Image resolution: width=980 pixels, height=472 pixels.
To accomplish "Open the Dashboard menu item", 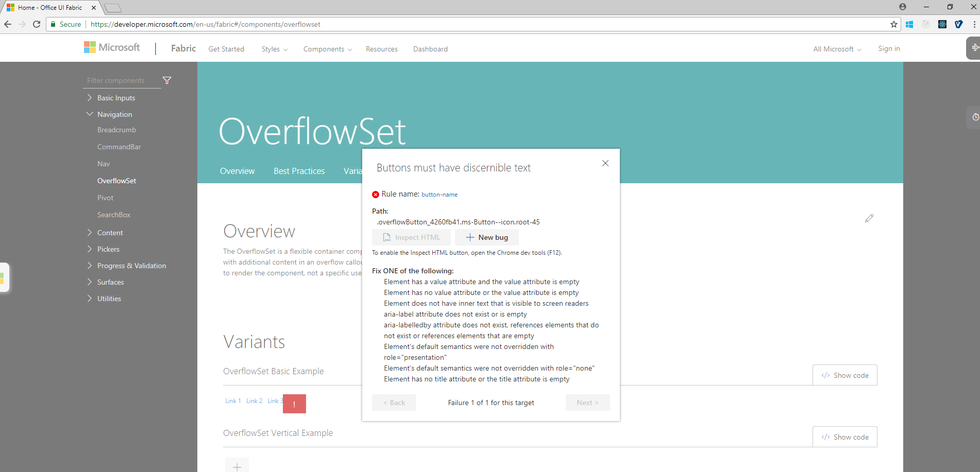I will (430, 48).
